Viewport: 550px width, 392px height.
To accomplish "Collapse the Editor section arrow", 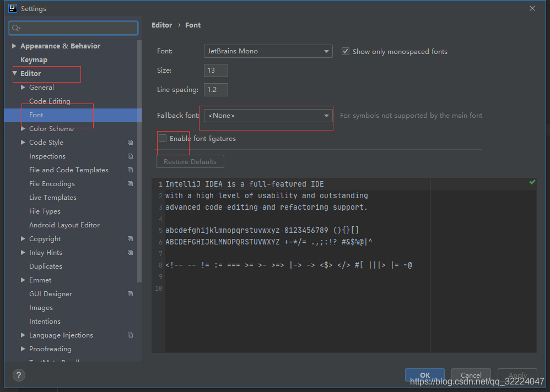I will pos(15,73).
